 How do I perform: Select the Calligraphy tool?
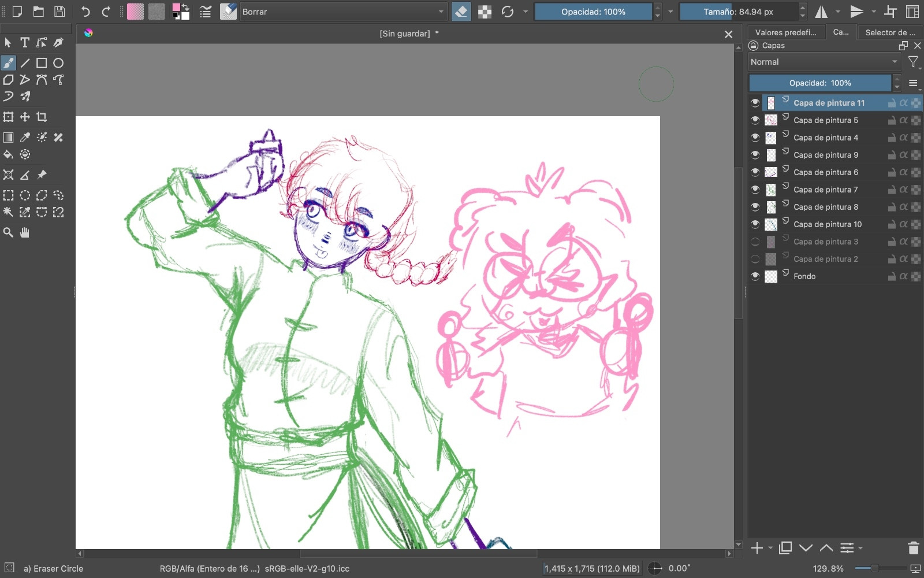pos(58,43)
